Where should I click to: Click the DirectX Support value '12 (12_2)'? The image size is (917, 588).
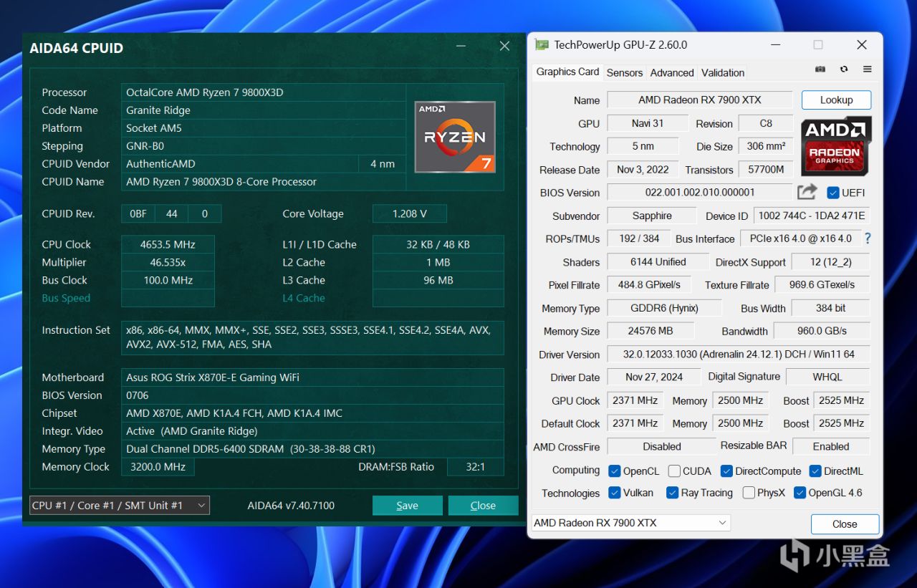point(830,261)
